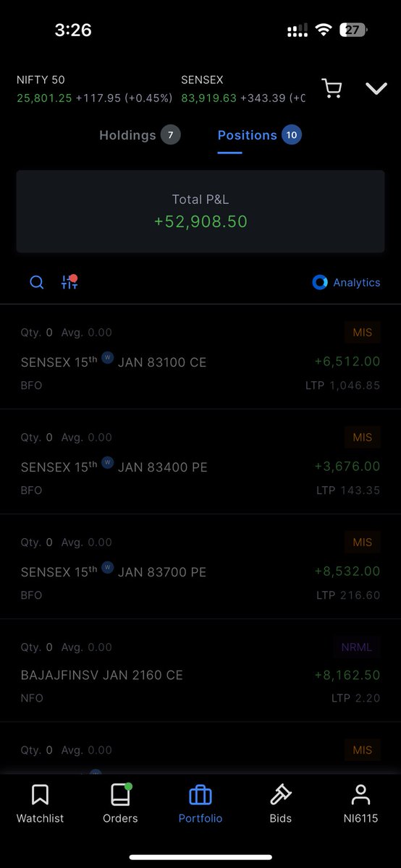Select SENSEX JAN 83400 PE position
The width and height of the screenshot is (401, 868).
(x=200, y=462)
